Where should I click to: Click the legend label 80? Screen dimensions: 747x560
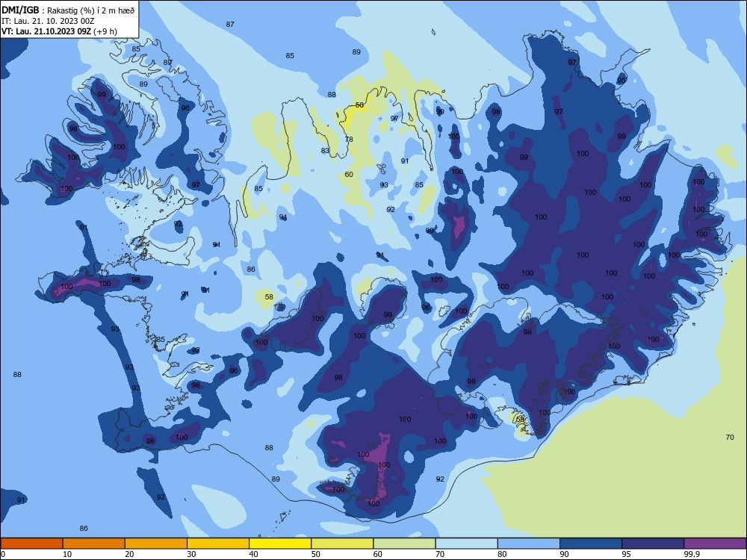(x=502, y=554)
